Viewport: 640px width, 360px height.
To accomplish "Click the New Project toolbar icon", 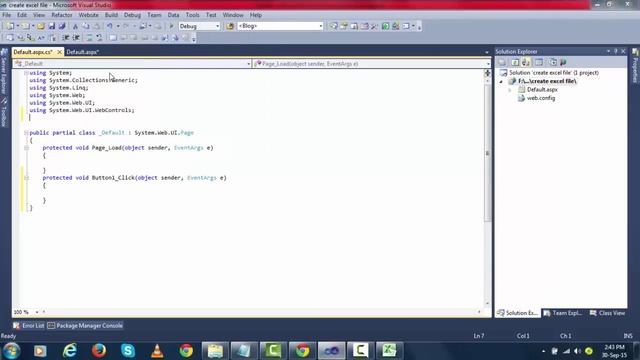I will tap(10, 26).
